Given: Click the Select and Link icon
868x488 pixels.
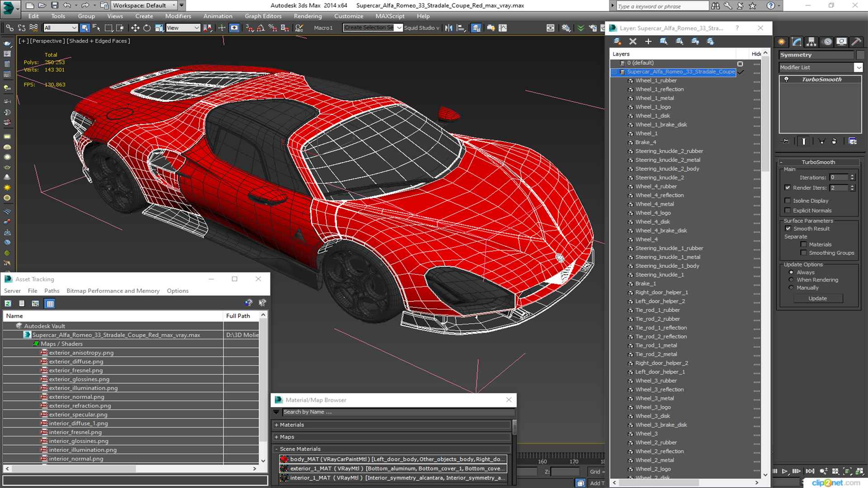Looking at the screenshot, I should [9, 28].
